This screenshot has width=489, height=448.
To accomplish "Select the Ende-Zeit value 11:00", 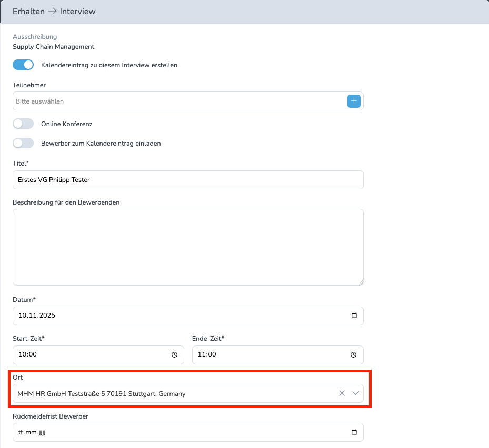I will click(207, 354).
